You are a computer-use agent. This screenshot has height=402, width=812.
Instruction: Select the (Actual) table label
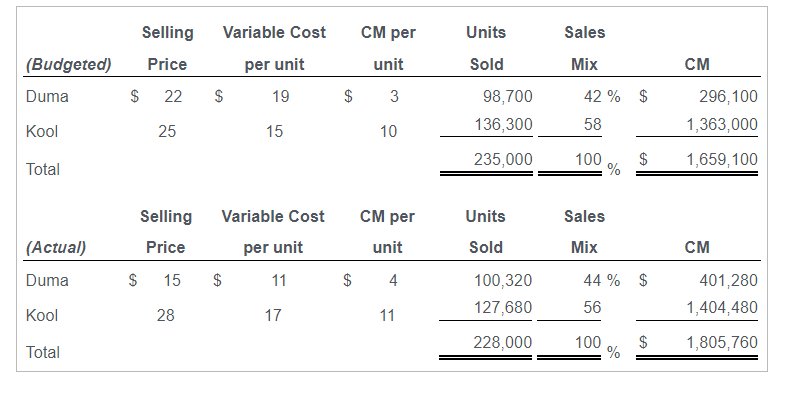click(56, 248)
